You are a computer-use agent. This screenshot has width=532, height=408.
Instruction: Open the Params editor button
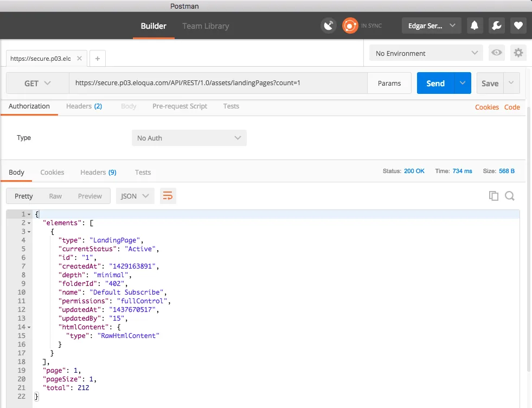point(389,83)
